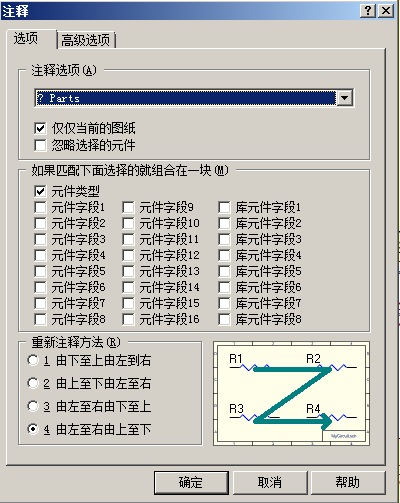Check the 元件字段1 box
400x503 pixels.
point(40,207)
